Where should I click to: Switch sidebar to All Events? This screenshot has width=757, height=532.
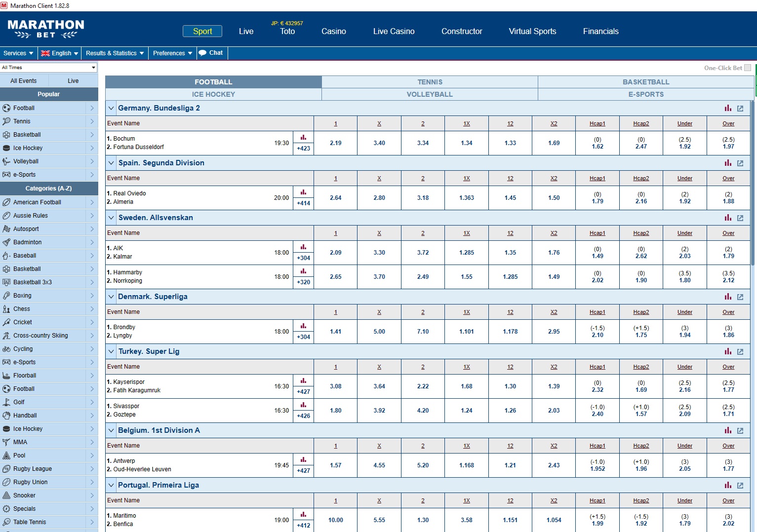click(24, 81)
